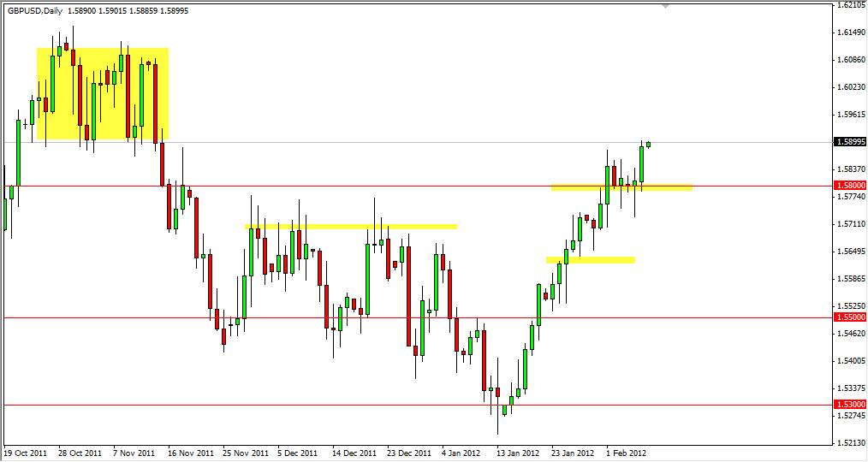868x462 pixels.
Task: Click the 14 Dec 2011 date label
Action: (x=354, y=453)
